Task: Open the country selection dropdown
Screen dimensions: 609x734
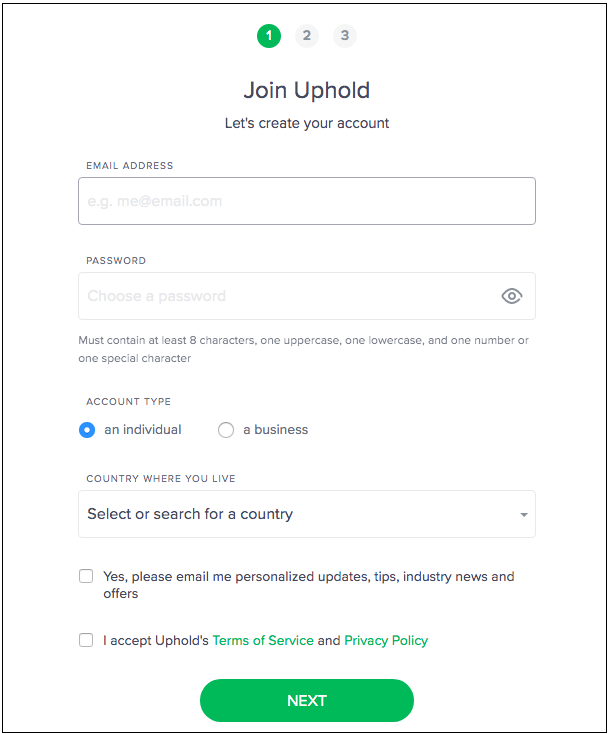Action: click(307, 514)
